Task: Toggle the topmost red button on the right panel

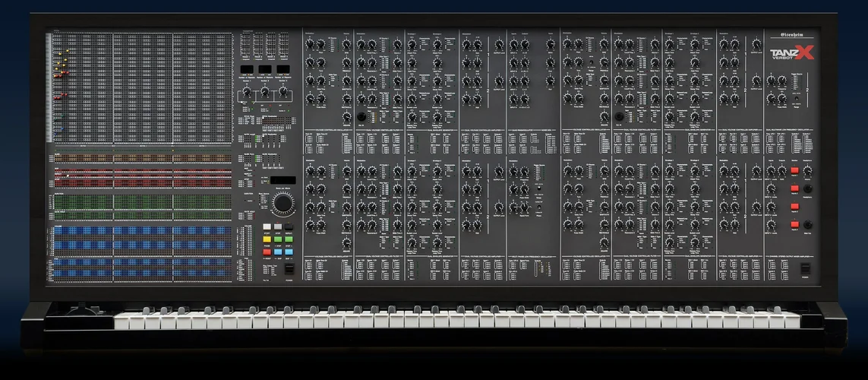Action: [794, 171]
